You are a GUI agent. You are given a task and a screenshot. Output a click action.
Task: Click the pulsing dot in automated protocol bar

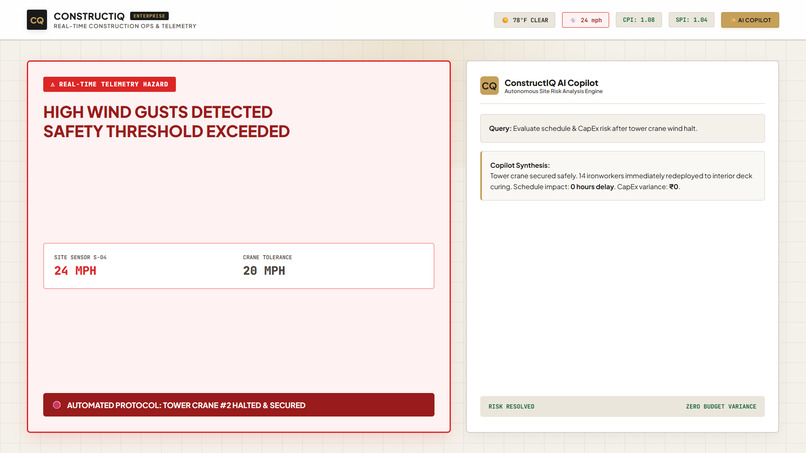pos(57,405)
